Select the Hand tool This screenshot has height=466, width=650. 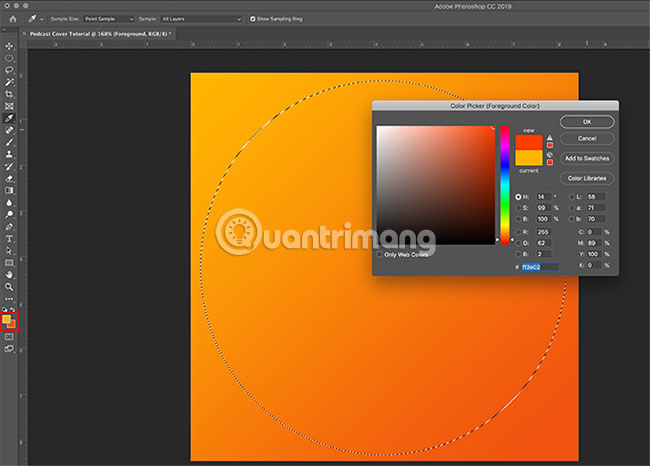click(x=9, y=275)
